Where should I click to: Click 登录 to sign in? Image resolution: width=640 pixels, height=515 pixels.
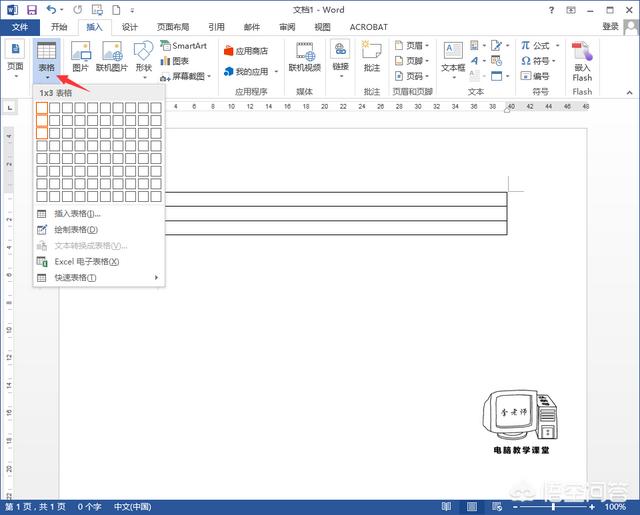[x=611, y=27]
